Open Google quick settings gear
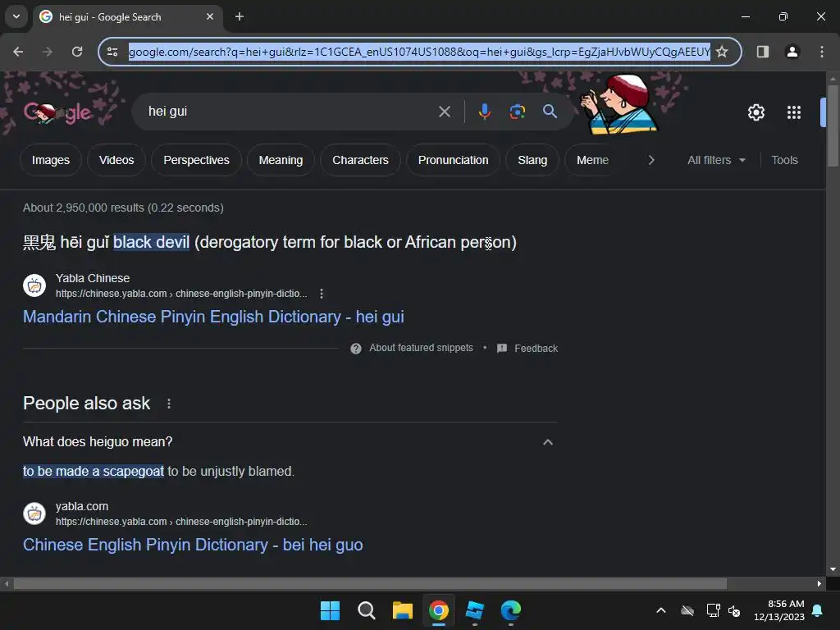This screenshot has width=840, height=630. [756, 112]
